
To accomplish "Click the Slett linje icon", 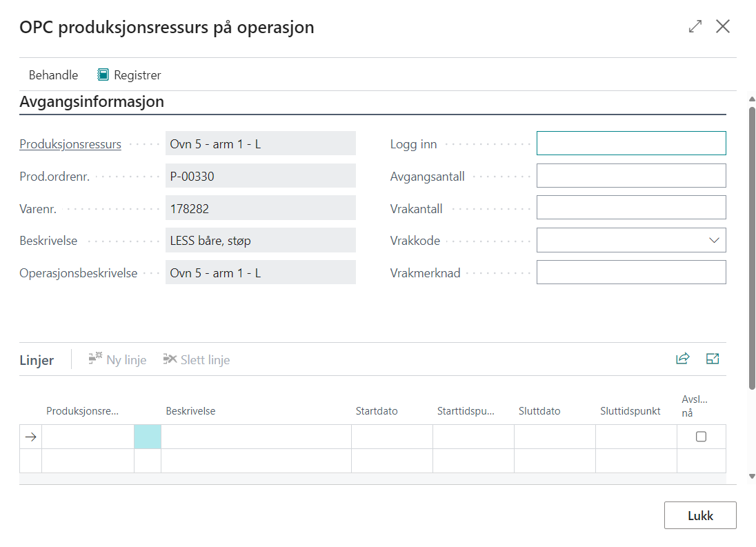I will pos(170,359).
